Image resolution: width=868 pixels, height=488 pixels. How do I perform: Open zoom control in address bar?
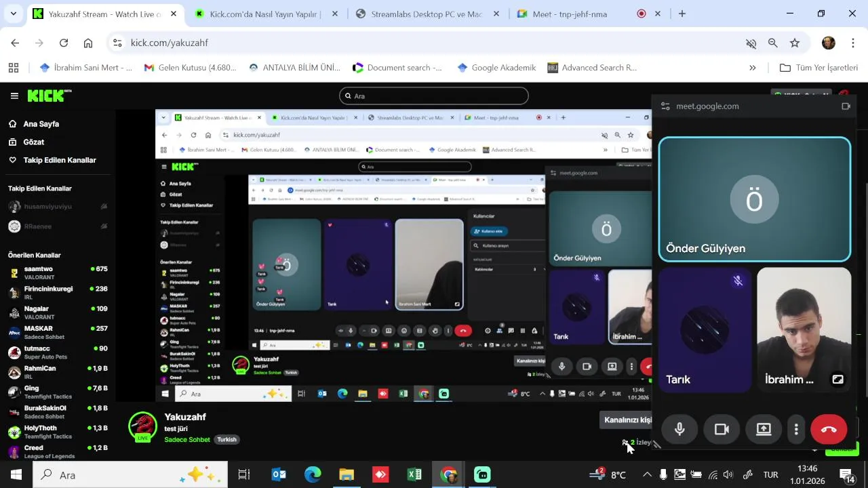point(773,43)
